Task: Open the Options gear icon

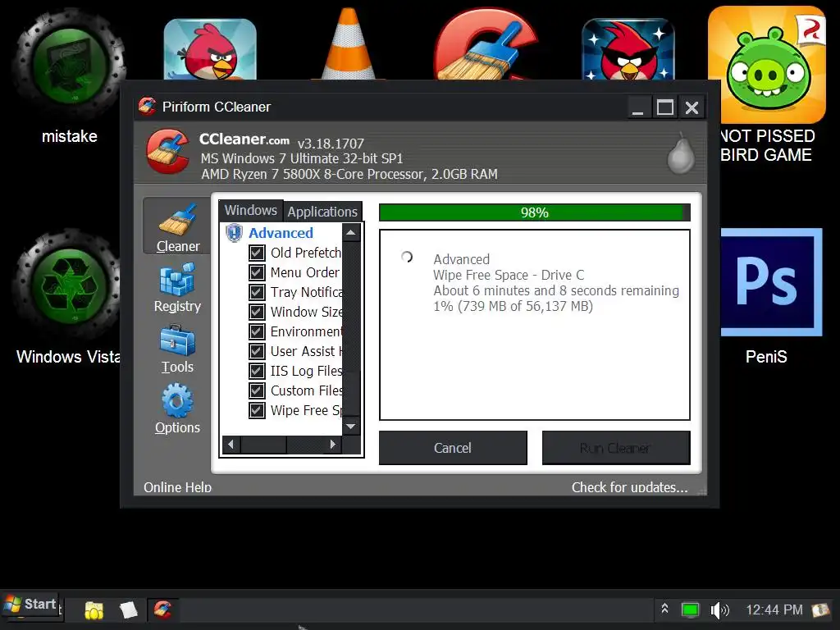Action: [177, 400]
